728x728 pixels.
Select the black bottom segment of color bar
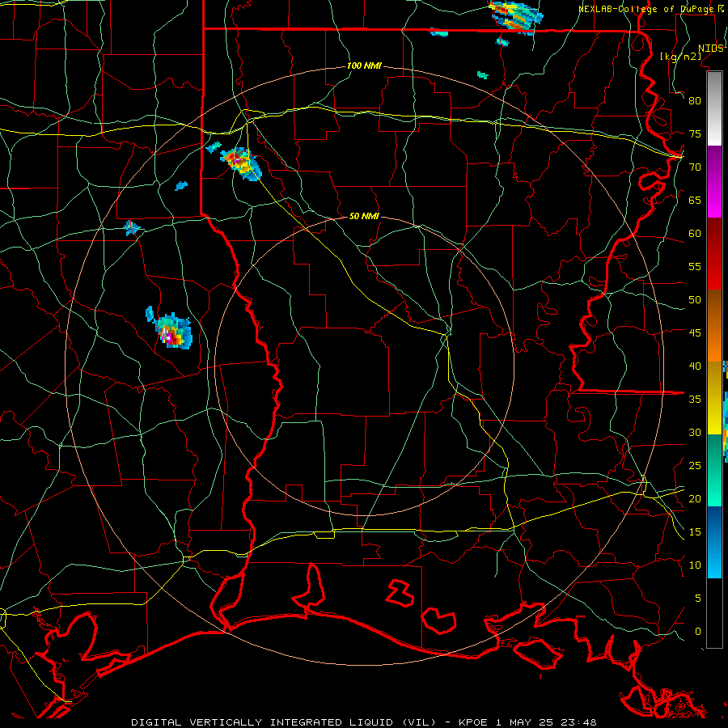714,613
